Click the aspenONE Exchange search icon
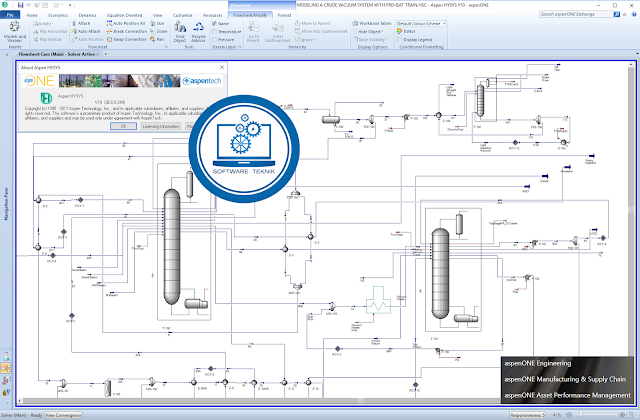 point(617,14)
